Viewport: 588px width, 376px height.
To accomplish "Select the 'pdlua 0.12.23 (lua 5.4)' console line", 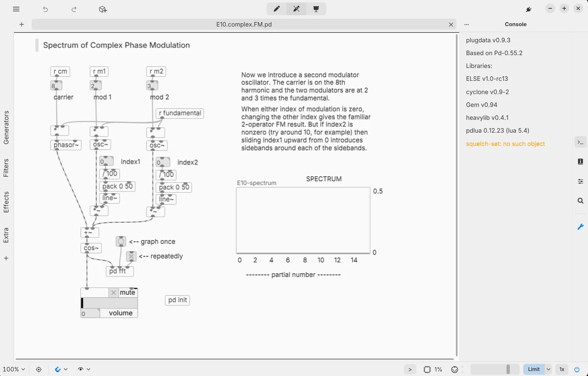I will point(497,131).
